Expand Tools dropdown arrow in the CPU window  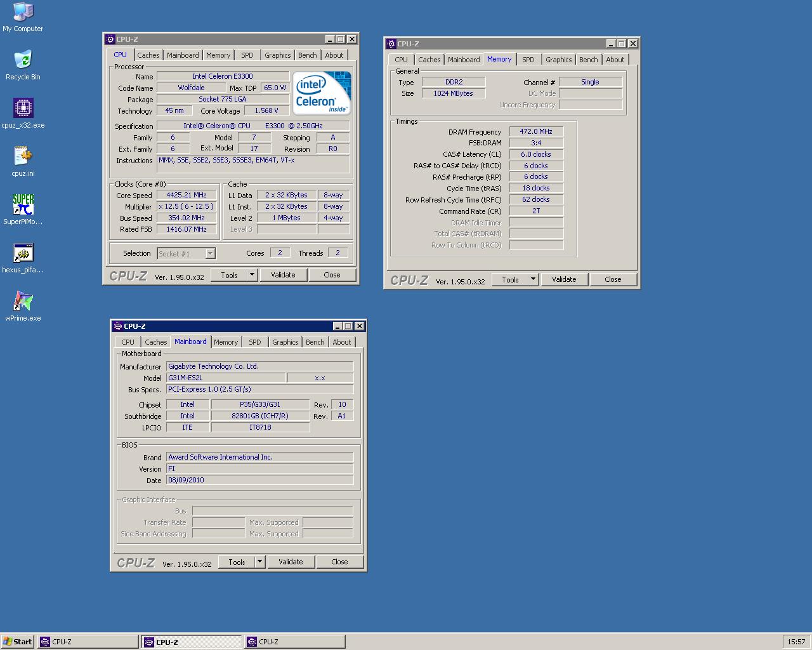252,275
